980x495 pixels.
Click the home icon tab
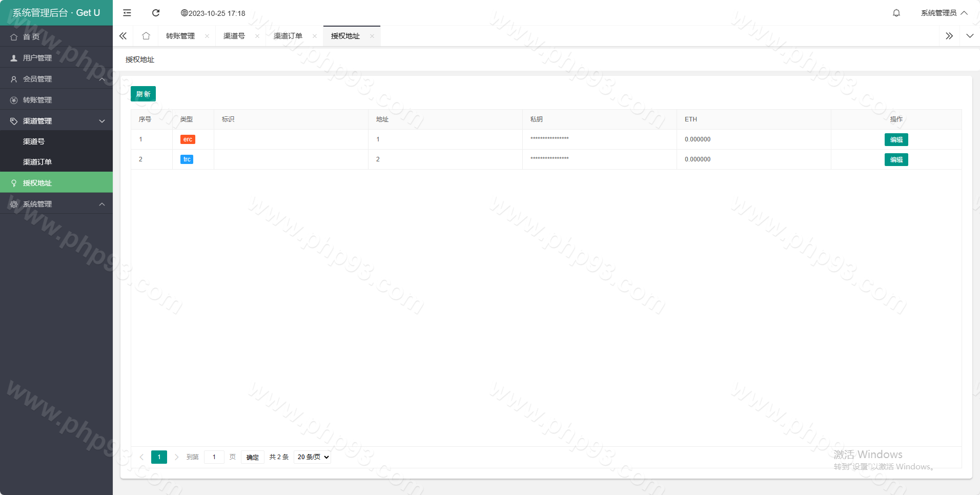tap(146, 36)
